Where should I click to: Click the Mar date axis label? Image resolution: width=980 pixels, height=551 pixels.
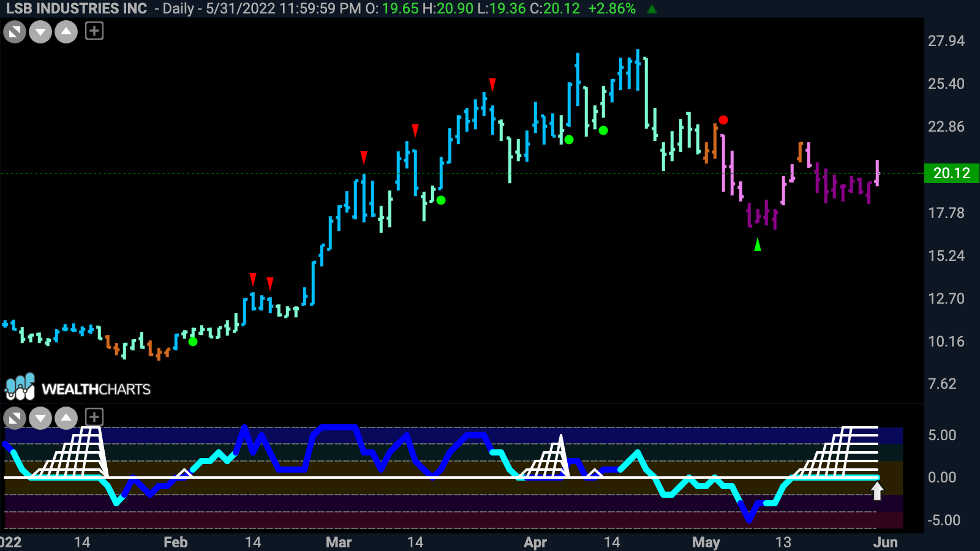(x=339, y=542)
